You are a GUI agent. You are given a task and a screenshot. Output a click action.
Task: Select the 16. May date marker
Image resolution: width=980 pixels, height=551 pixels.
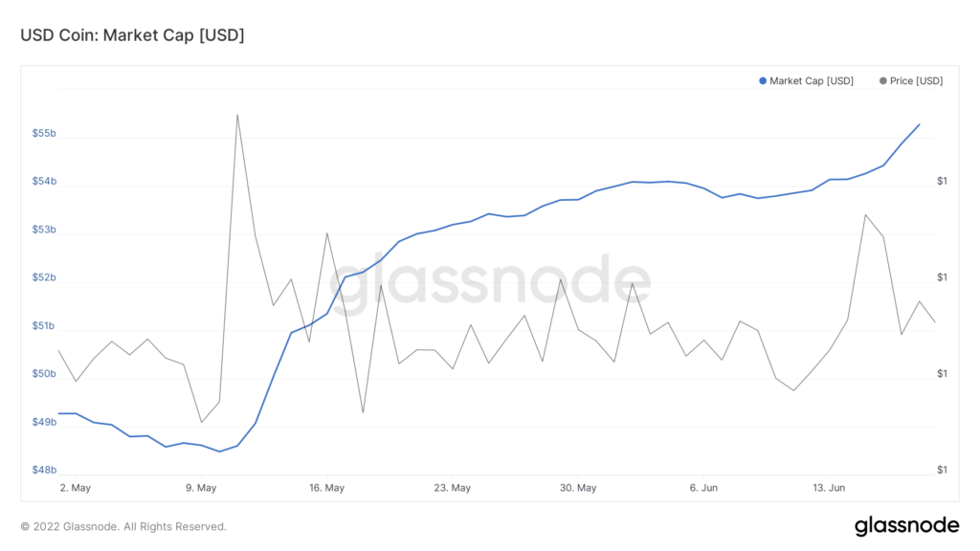click(326, 488)
